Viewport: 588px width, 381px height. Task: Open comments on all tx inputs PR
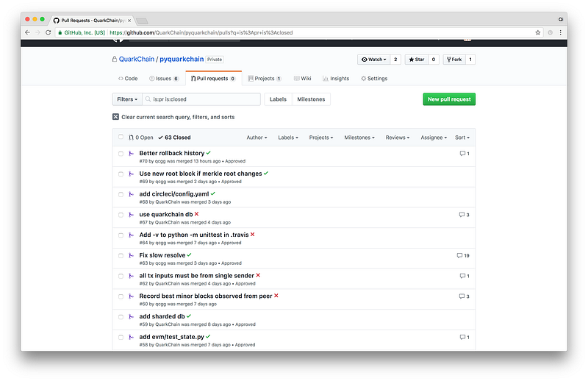point(465,276)
